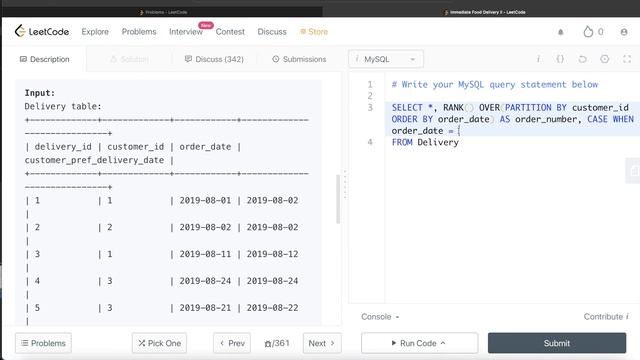
Task: Expand Run Code options caret
Action: pyautogui.click(x=443, y=343)
